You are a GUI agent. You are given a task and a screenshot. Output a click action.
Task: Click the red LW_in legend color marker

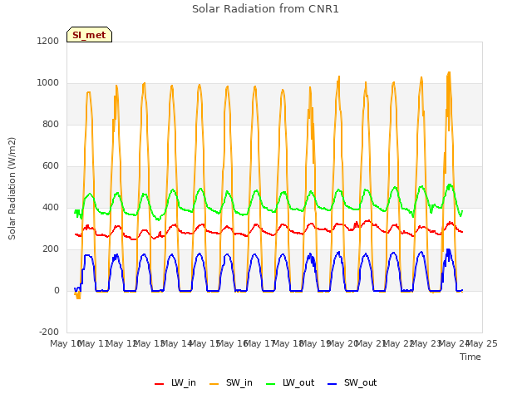pyautogui.click(x=159, y=384)
